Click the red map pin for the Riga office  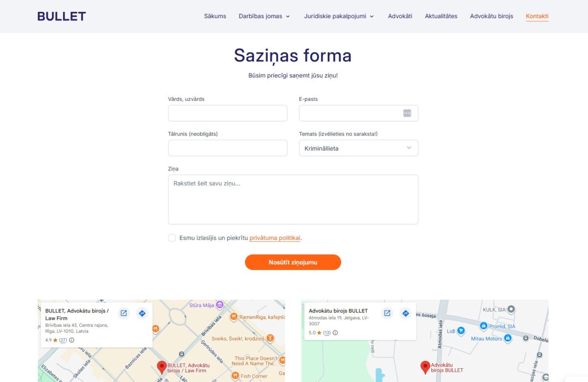[x=162, y=366]
